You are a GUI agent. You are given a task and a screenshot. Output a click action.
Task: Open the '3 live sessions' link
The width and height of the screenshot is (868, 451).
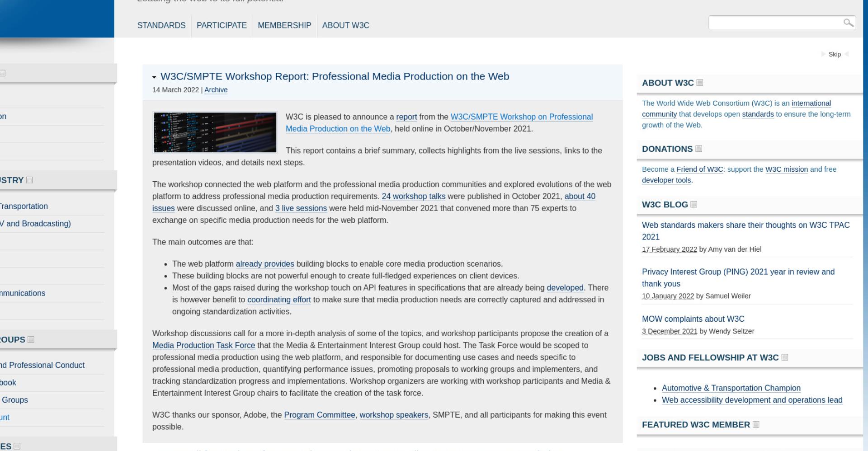click(301, 208)
